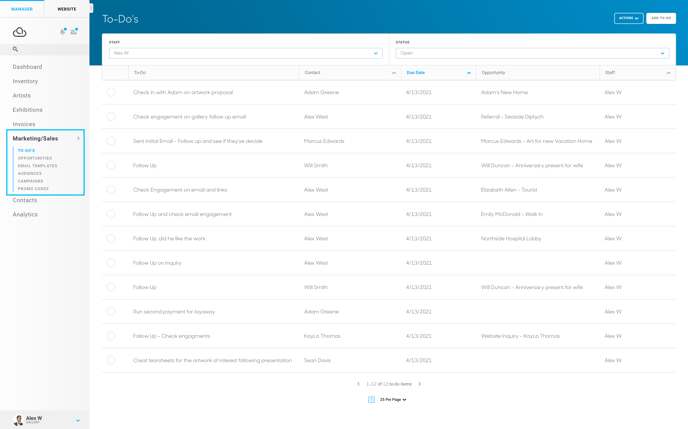Screen dimensions: 688x429
Task: Click the Add To-Do button
Action: pyautogui.click(x=661, y=18)
